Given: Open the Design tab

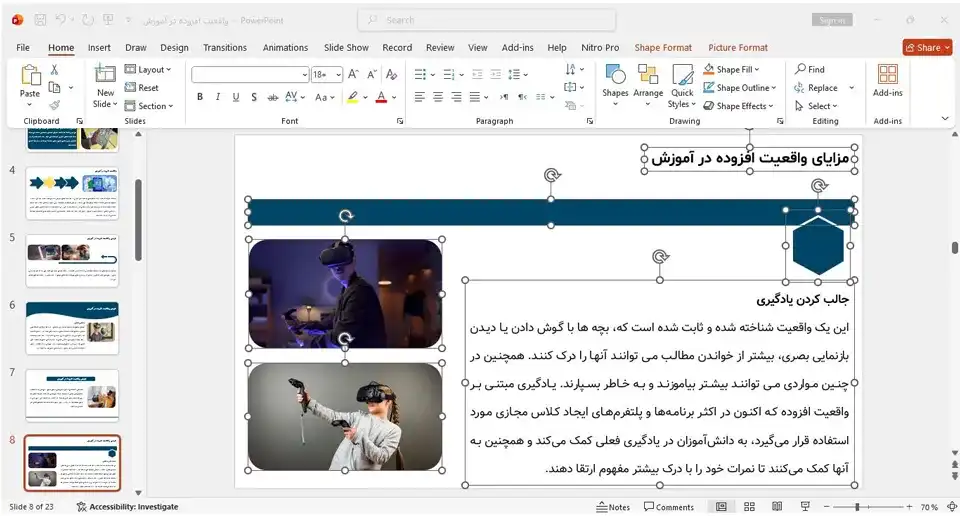Looking at the screenshot, I should click(174, 48).
